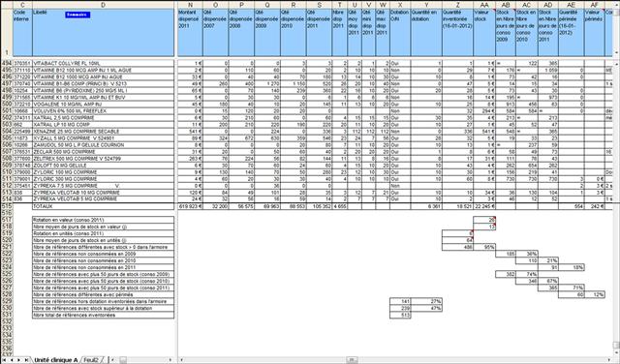
Task: Click total cell 6 361 in column Y
Action: [426, 206]
